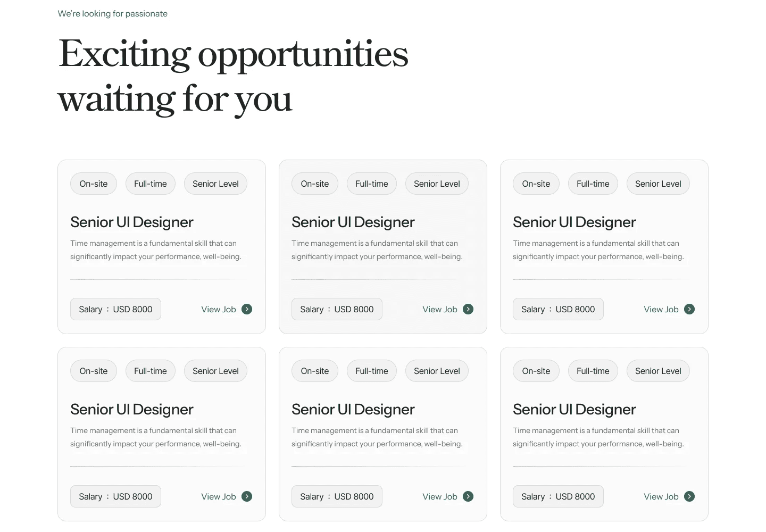Open the top-right card's View Job link
The height and width of the screenshot is (532, 766).
pos(661,309)
